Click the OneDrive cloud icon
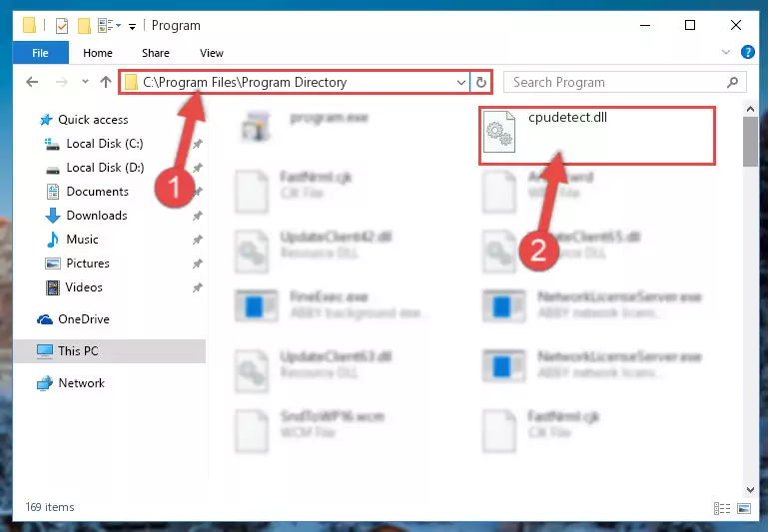The height and width of the screenshot is (532, 768). pos(45,319)
